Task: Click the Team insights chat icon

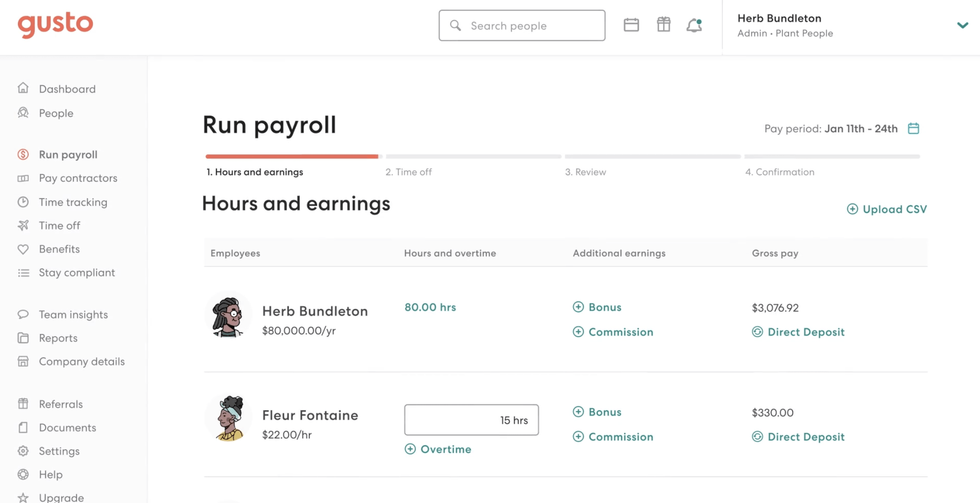Action: (x=23, y=314)
